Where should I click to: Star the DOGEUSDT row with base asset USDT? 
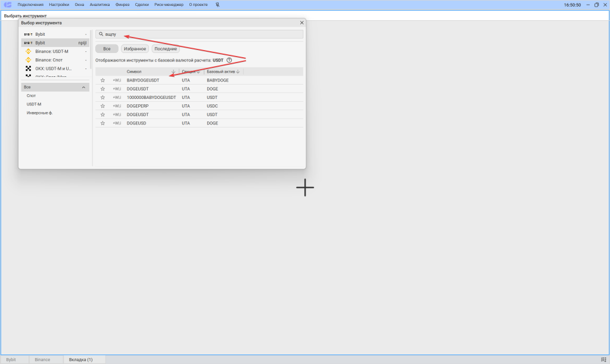(x=102, y=114)
